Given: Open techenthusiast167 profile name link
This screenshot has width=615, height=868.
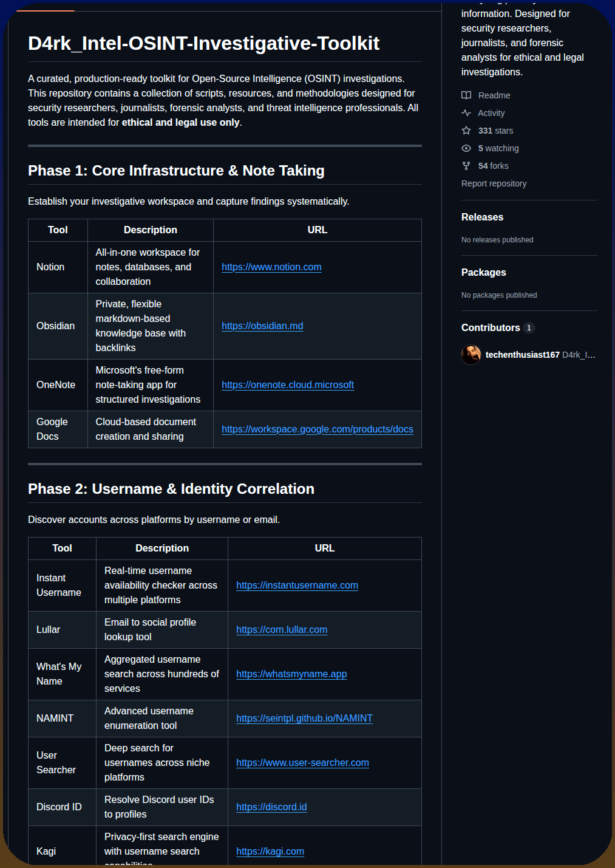Looking at the screenshot, I should pos(523,355).
